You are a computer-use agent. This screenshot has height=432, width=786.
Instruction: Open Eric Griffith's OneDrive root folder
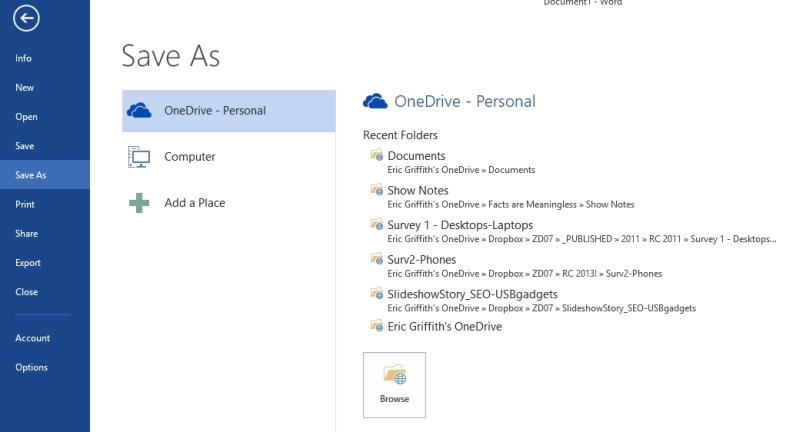445,327
